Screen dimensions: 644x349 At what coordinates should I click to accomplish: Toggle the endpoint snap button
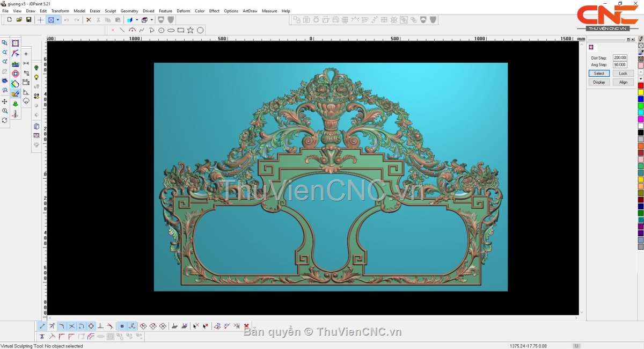click(x=42, y=326)
